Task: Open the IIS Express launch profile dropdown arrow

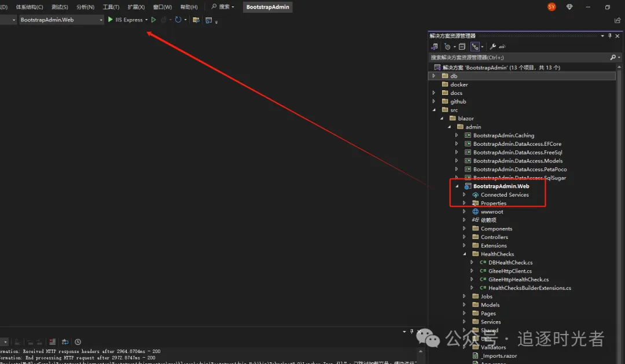Action: [146, 20]
